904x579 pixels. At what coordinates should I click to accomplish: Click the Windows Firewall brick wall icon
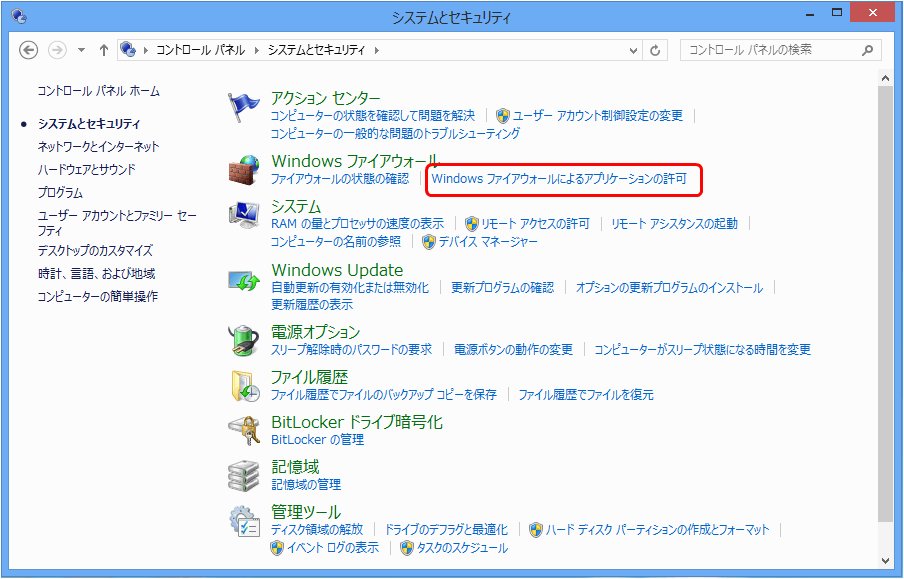tap(243, 170)
